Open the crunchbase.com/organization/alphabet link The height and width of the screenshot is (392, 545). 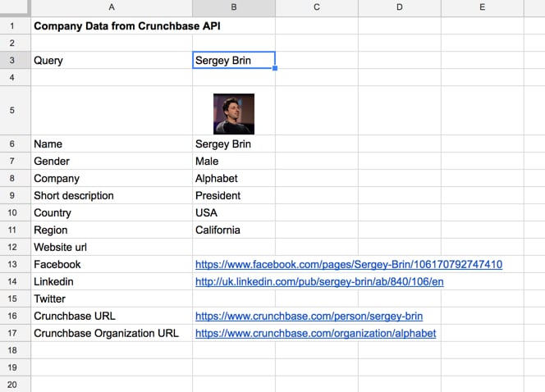[x=316, y=333]
